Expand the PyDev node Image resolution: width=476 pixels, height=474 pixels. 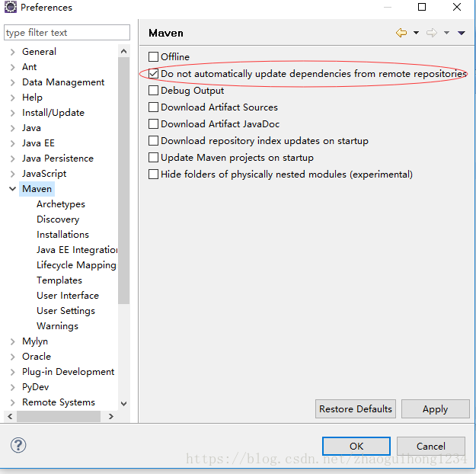12,387
